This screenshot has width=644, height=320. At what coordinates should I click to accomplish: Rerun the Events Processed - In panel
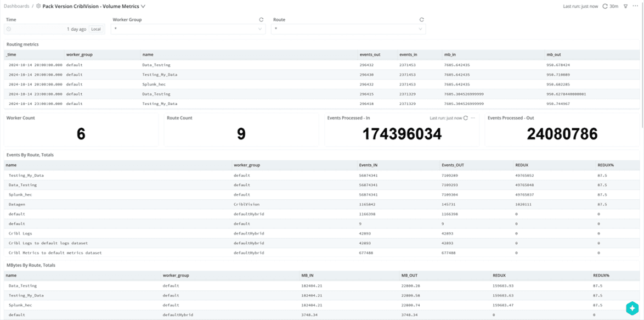tap(466, 118)
